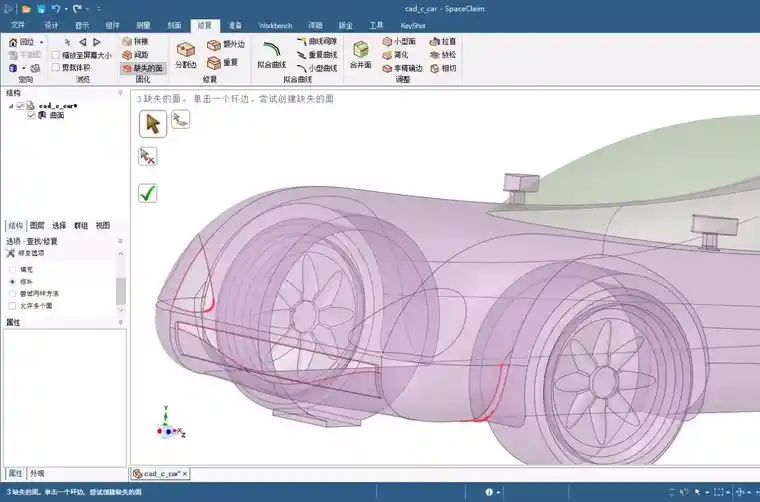Viewport: 760px width, 502px height.
Task: Enable the 剪裁体积 checkbox
Action: [x=56, y=67]
